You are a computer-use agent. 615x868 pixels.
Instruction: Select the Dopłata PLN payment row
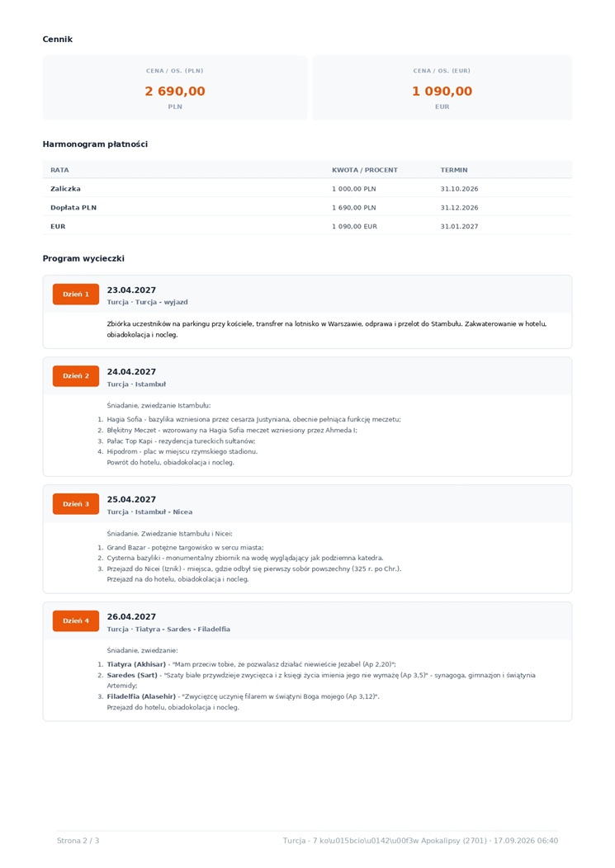[x=307, y=208]
